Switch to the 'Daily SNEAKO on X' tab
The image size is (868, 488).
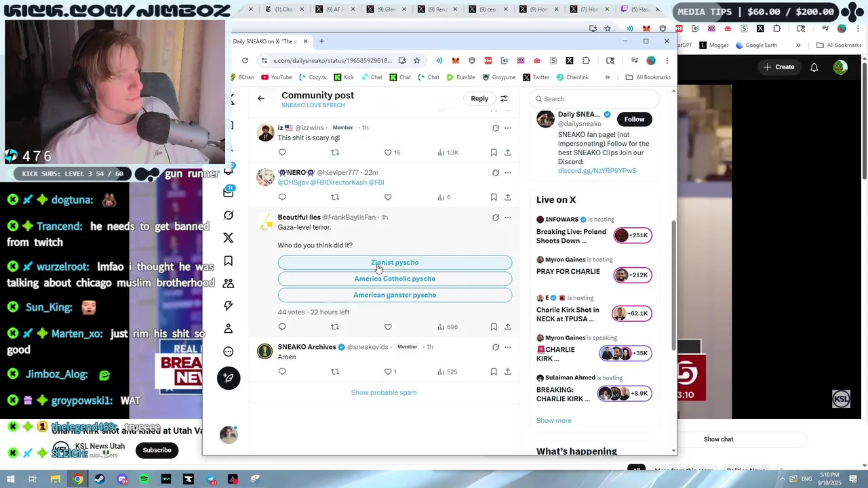(x=270, y=41)
